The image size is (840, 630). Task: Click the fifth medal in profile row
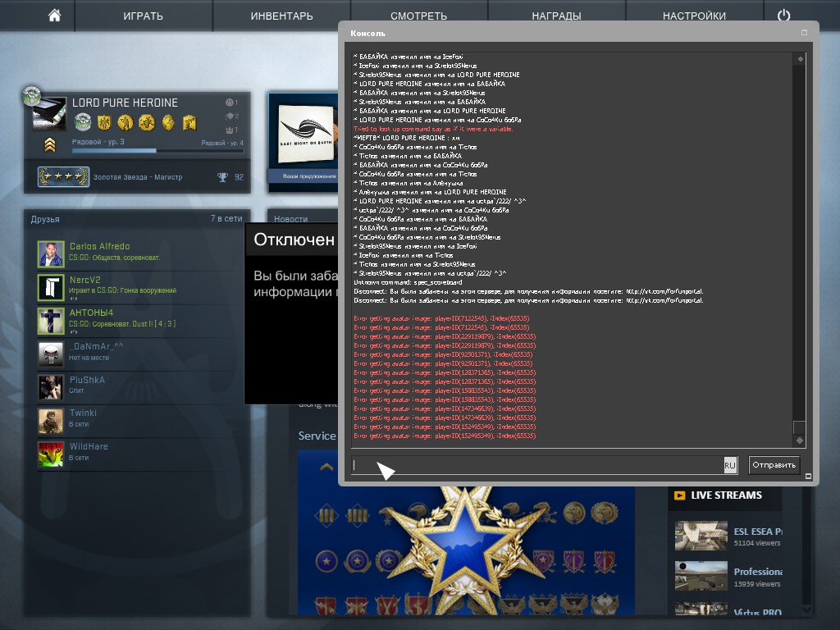tap(168, 123)
